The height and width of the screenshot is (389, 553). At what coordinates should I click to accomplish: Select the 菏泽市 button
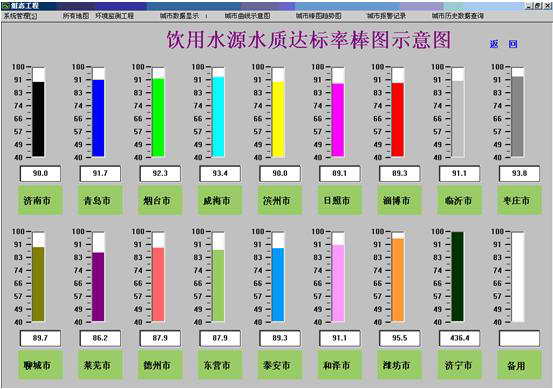[340, 365]
